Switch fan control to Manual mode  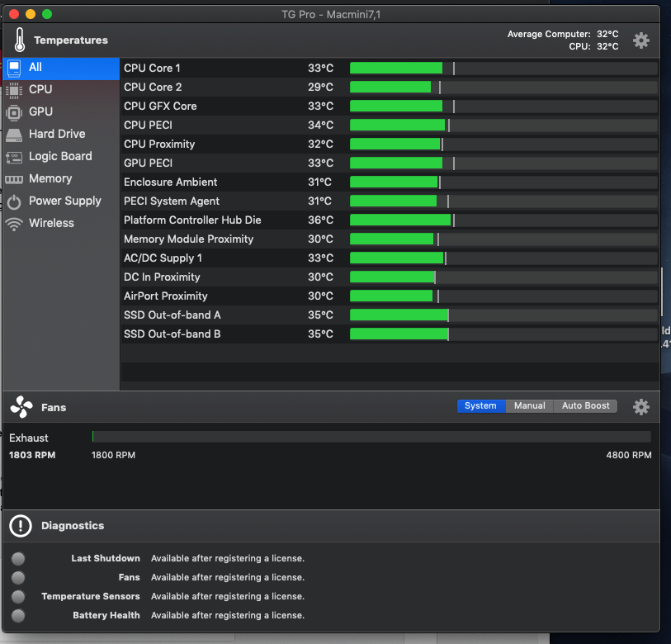[x=530, y=406]
